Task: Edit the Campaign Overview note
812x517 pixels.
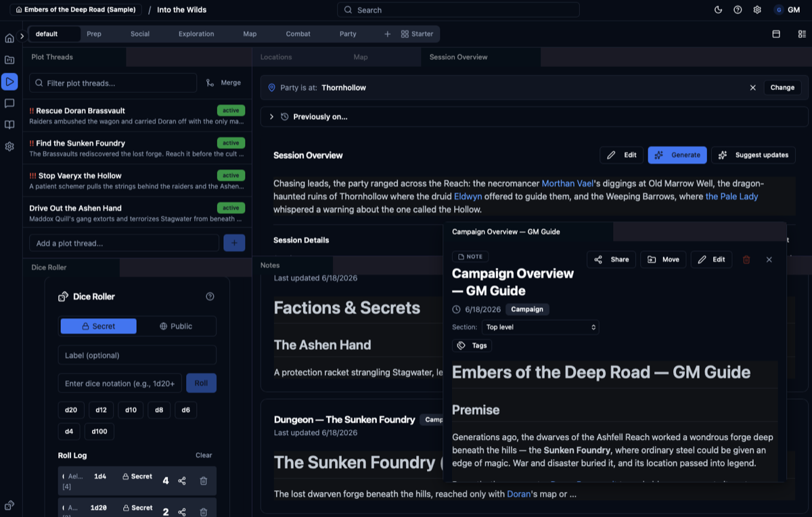Action: pos(711,260)
